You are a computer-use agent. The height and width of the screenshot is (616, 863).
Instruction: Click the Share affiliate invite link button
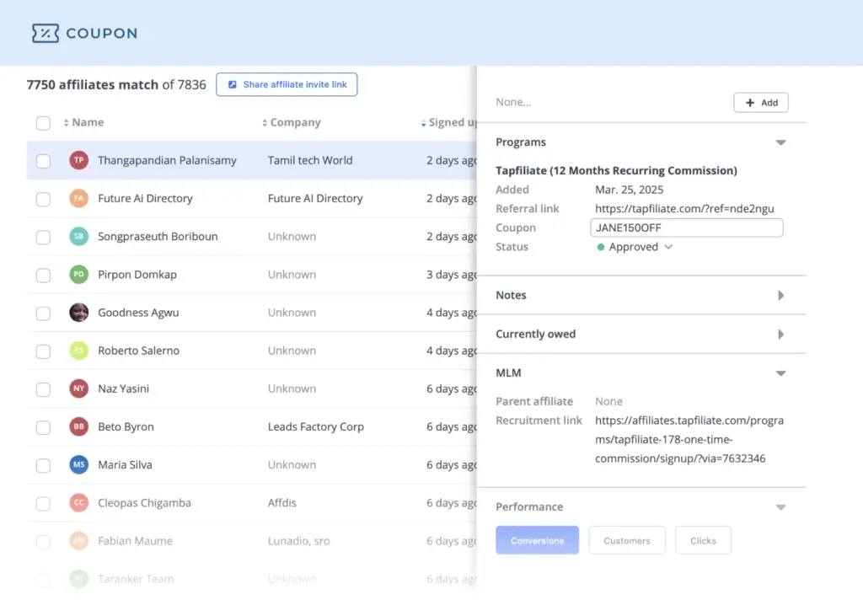coord(287,84)
